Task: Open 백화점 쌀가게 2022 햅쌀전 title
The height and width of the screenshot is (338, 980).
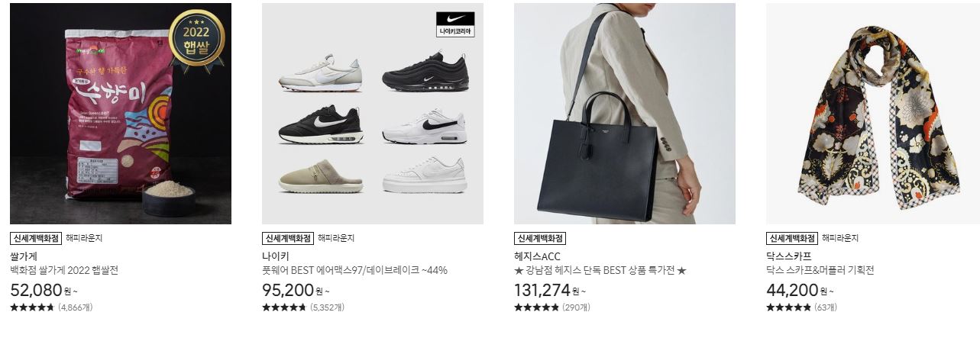Action: (64, 270)
